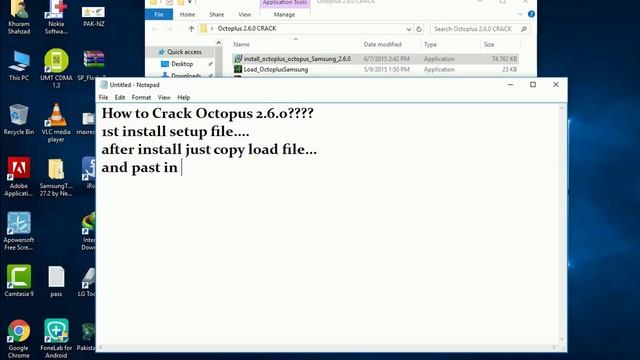Maximize the Notepad window
The height and width of the screenshot is (360, 640).
point(533,84)
